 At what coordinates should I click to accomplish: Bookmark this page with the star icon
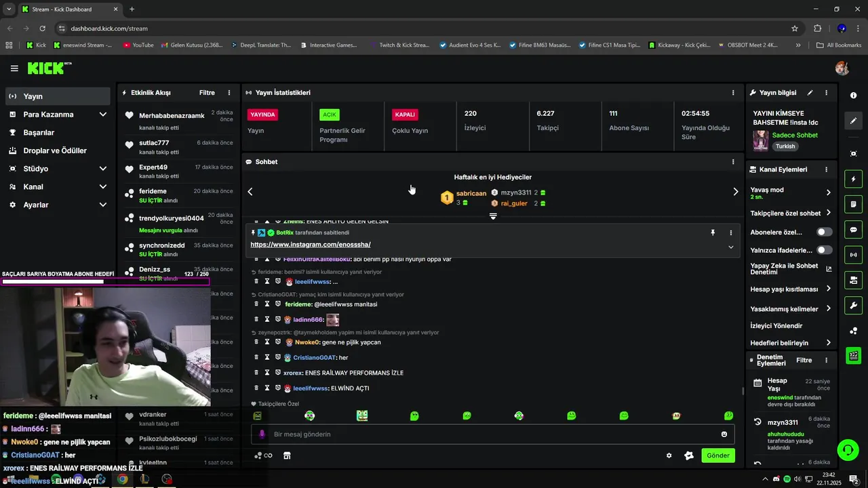coord(795,28)
